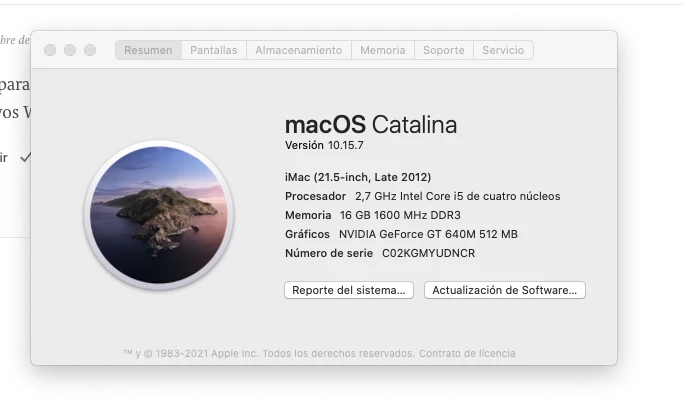Select the iMac (21.5-inch, Late 2012) text
Viewport: 683px width, 400px height.
(x=358, y=177)
